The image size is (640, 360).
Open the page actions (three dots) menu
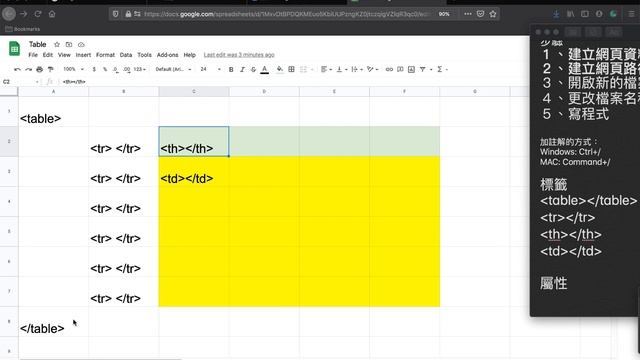(468, 14)
